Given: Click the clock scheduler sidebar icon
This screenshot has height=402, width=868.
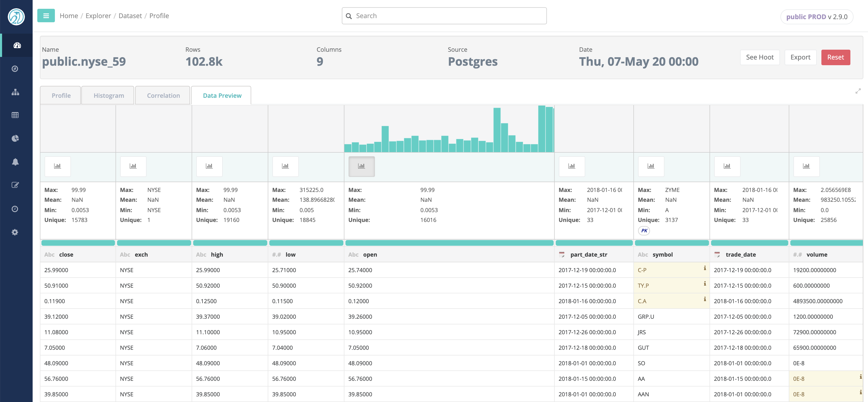Looking at the screenshot, I should click(x=15, y=209).
